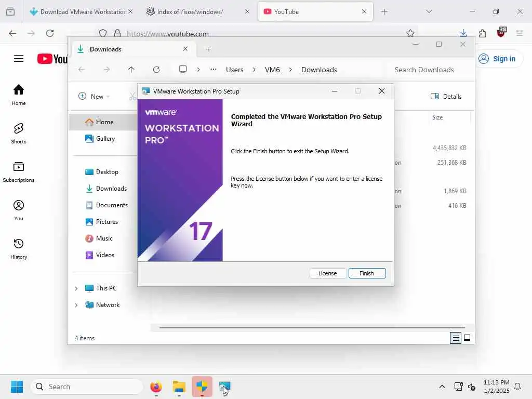Refresh the File Explorer view
The width and height of the screenshot is (532, 399).
pos(156,70)
